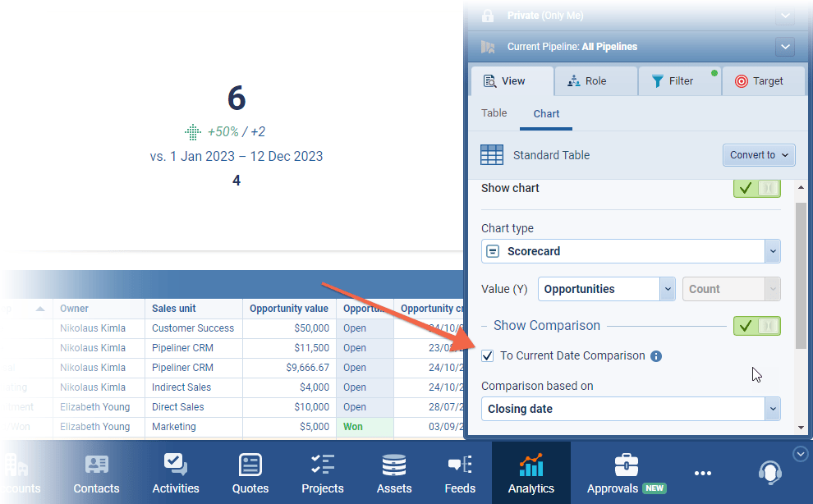
Task: Open Assets in the bottom bar
Action: tap(394, 474)
